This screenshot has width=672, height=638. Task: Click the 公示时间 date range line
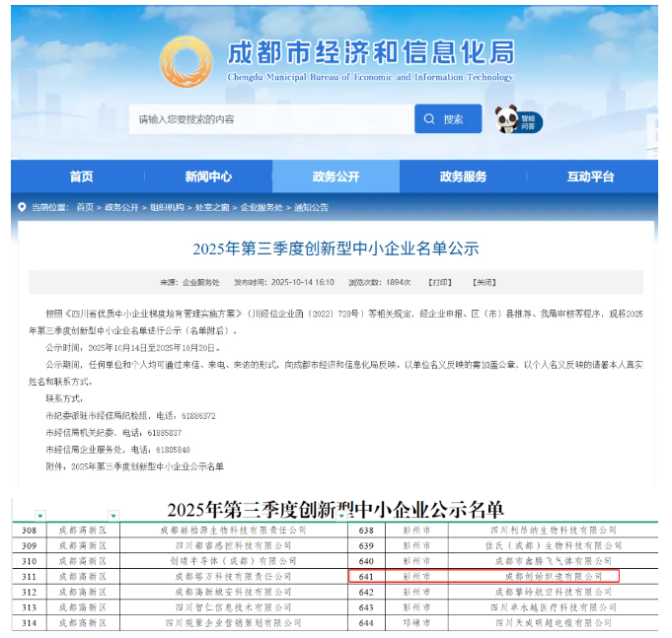(133, 348)
